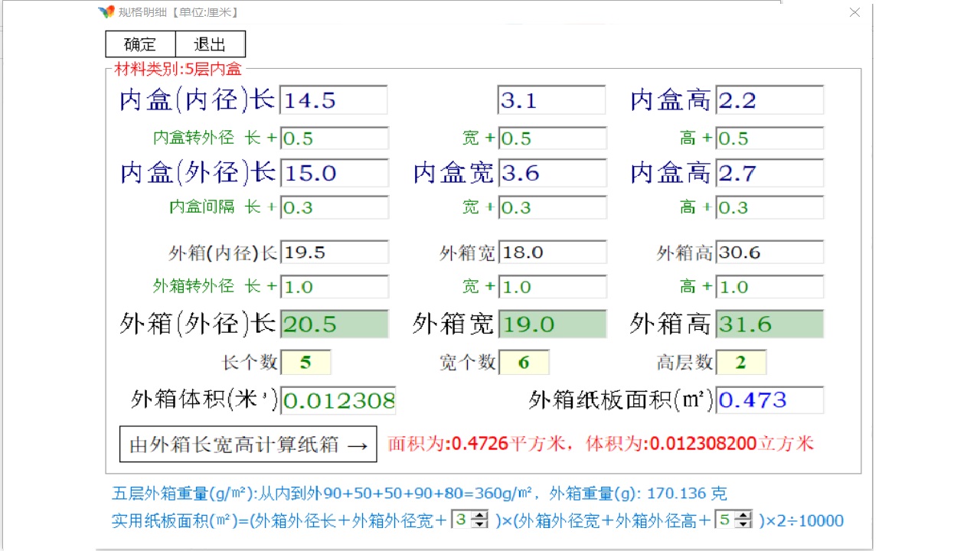Click the 内盒转外径 长+ field with 0.5
The height and width of the screenshot is (551, 980).
(334, 138)
